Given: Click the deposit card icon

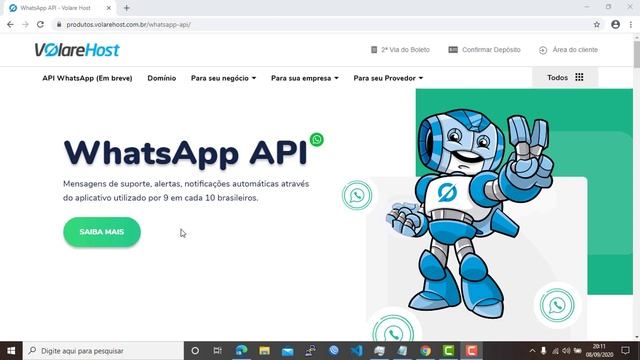Looking at the screenshot, I should pyautogui.click(x=453, y=50).
